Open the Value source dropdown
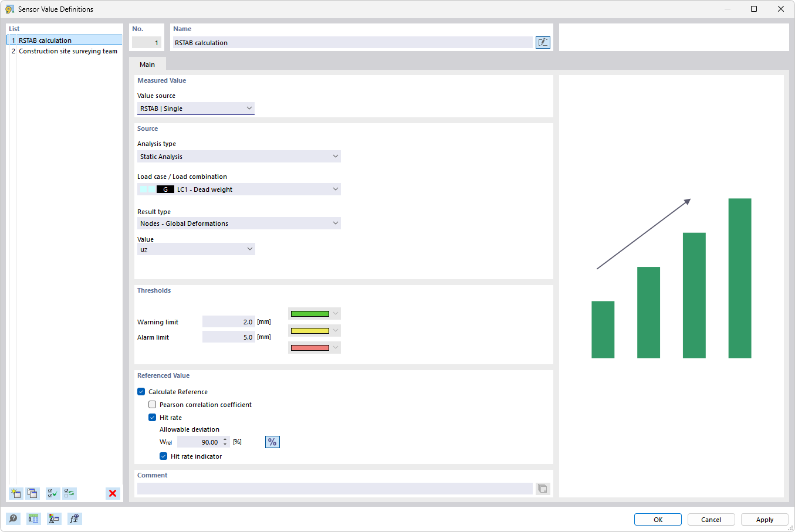The width and height of the screenshot is (795, 532). 196,109
